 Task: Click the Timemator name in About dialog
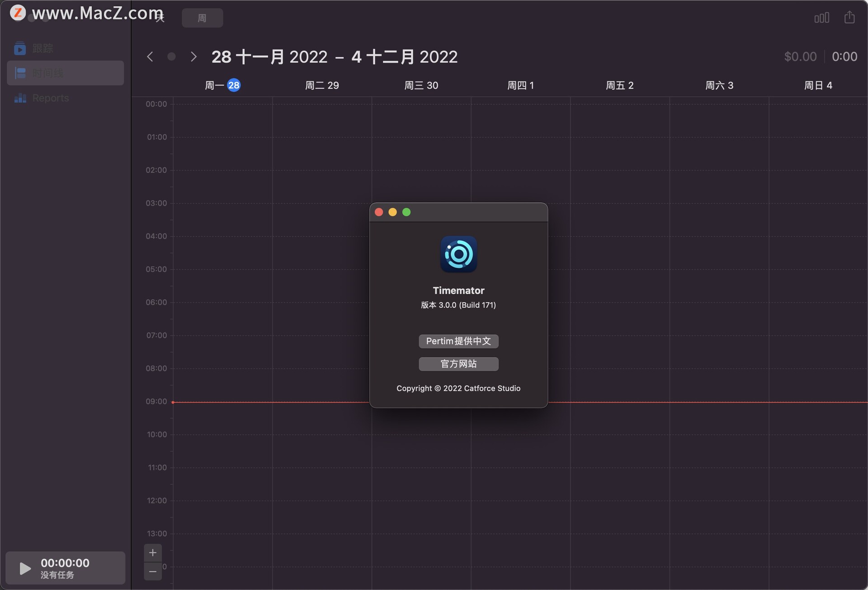(x=458, y=290)
